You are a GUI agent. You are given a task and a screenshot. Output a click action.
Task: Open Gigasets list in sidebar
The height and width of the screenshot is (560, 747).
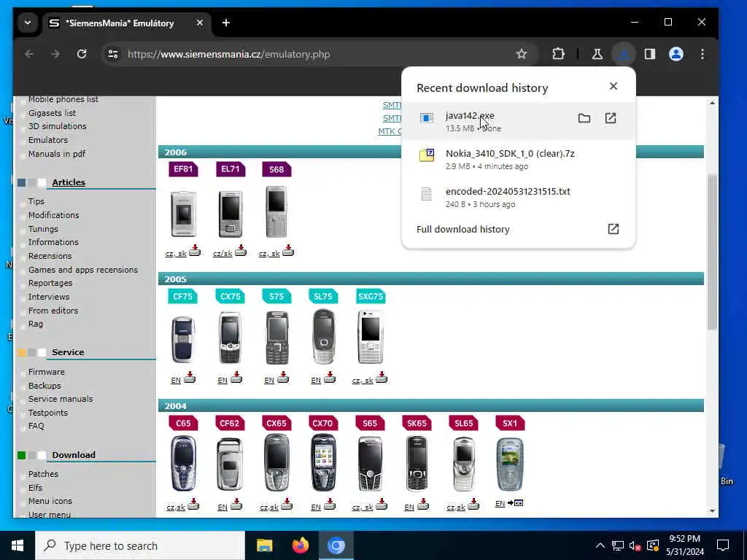tap(52, 113)
